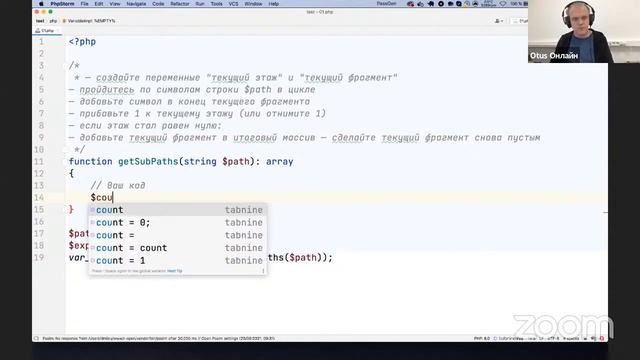Open the Run menu
Viewport: 640px width, 360px height.
click(x=200, y=4)
